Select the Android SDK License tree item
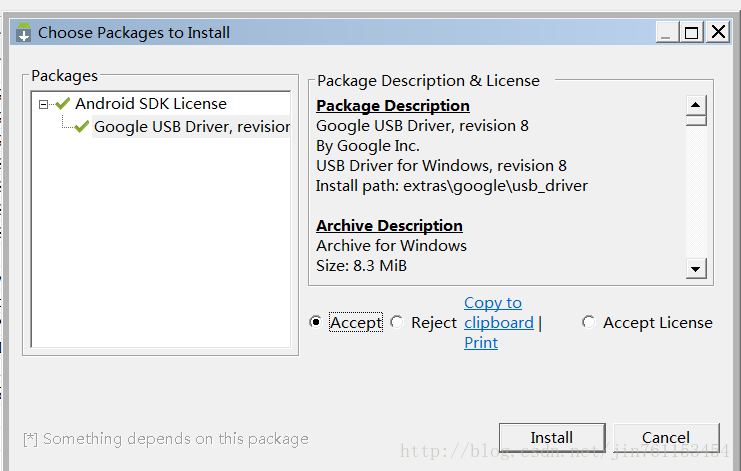Screen dimensions: 741x471 click(151, 103)
